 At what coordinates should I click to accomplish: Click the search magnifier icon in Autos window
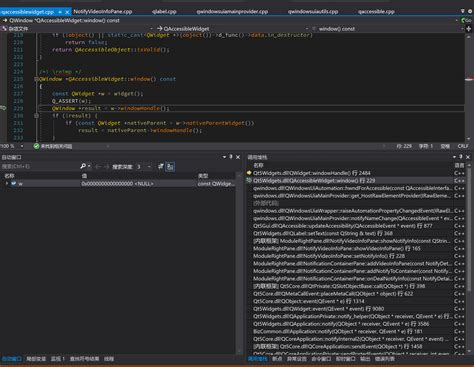tap(83, 166)
